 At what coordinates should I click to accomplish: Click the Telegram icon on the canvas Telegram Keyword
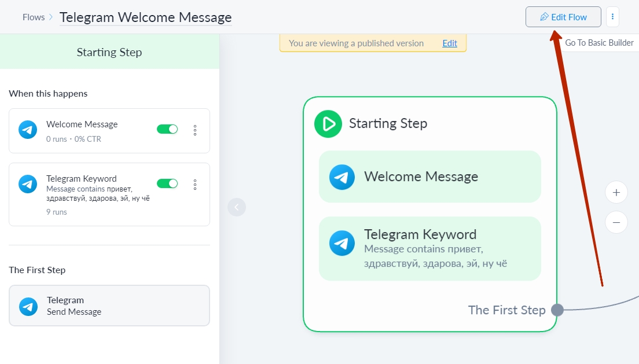point(342,244)
